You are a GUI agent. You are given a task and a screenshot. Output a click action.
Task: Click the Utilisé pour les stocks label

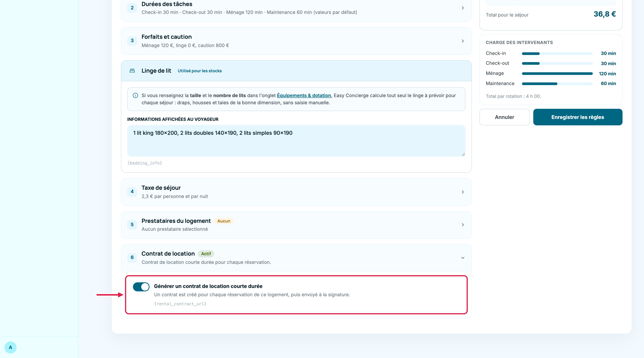coord(199,71)
